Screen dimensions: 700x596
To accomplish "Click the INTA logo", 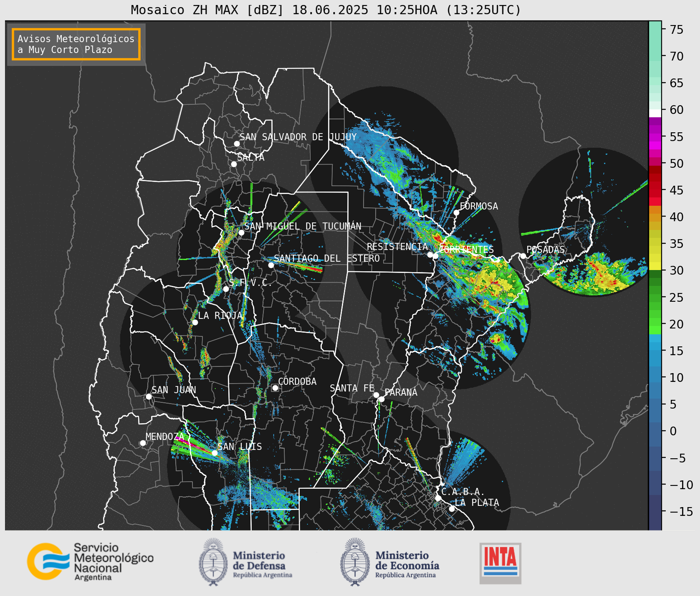I will (500, 563).
